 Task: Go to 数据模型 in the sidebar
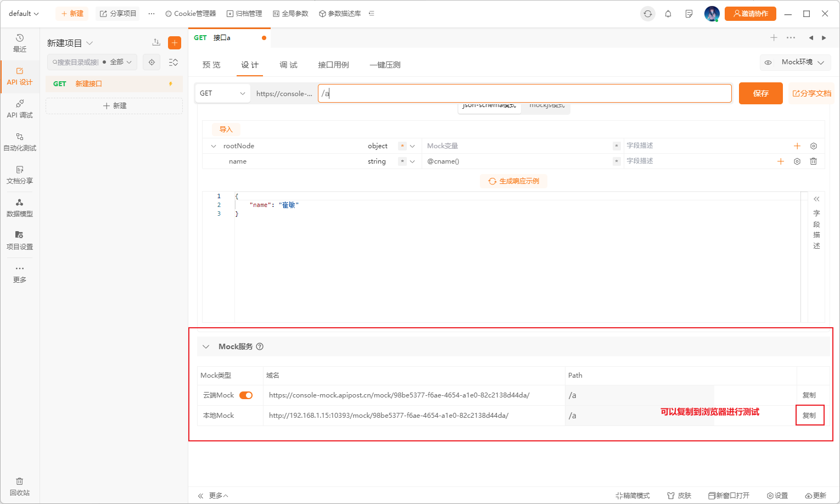pos(20,208)
